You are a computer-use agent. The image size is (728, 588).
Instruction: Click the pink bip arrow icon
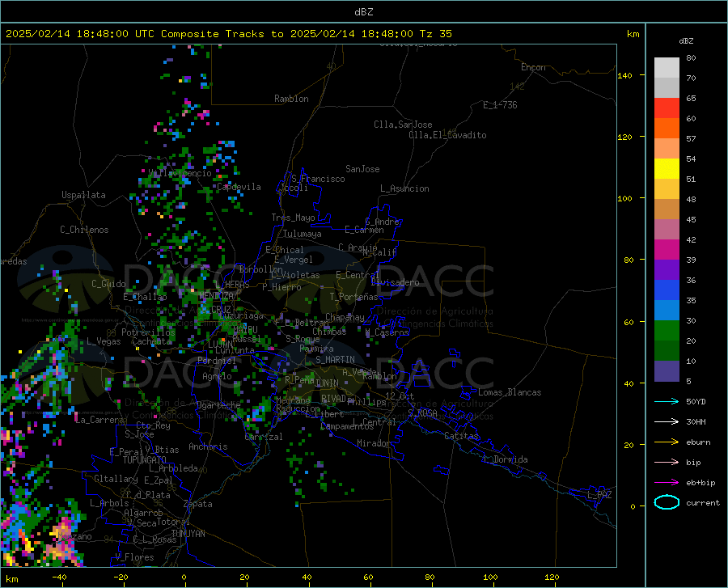667,463
